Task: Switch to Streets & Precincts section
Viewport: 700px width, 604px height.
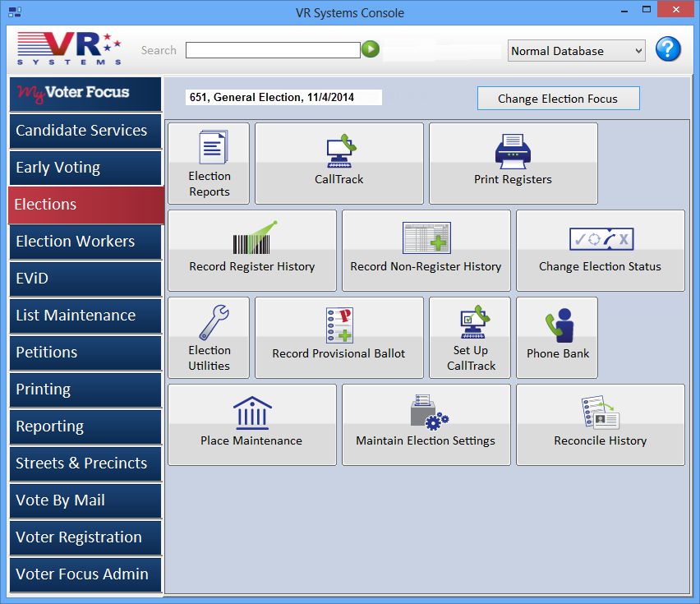Action: click(85, 464)
